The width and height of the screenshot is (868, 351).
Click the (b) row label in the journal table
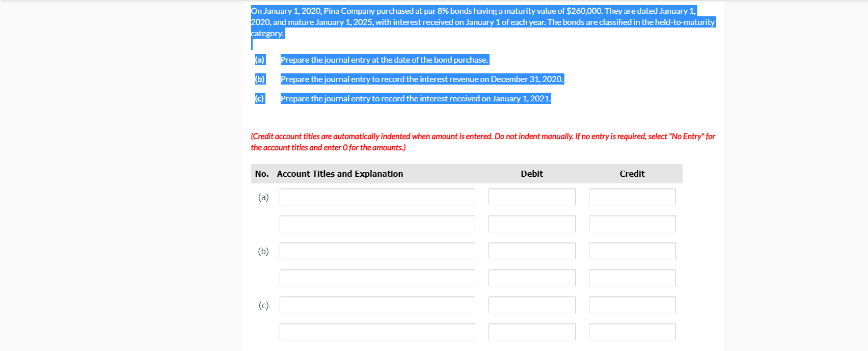click(263, 251)
